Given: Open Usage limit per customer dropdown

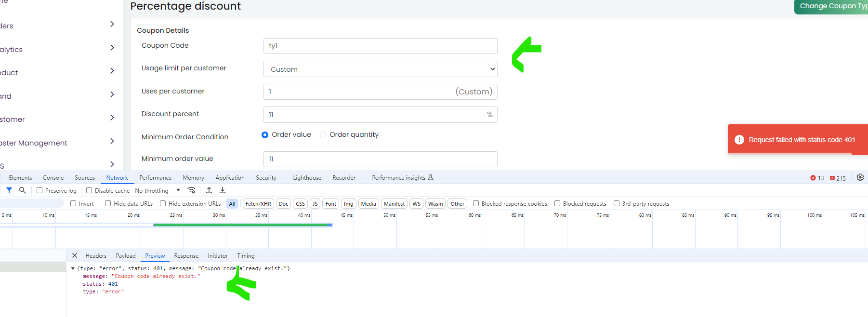Looking at the screenshot, I should click(381, 69).
